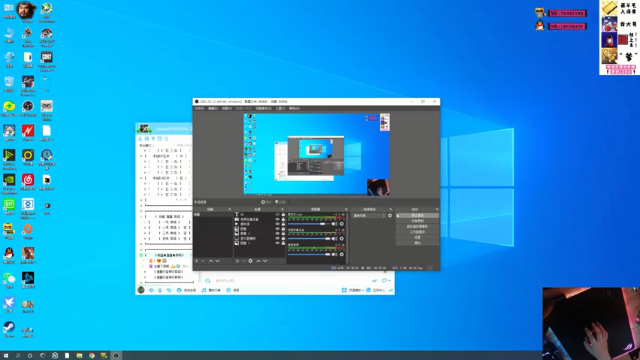Click music note icon in YY bottom bar
Viewport: 640px width, 360px height.
coord(204,290)
